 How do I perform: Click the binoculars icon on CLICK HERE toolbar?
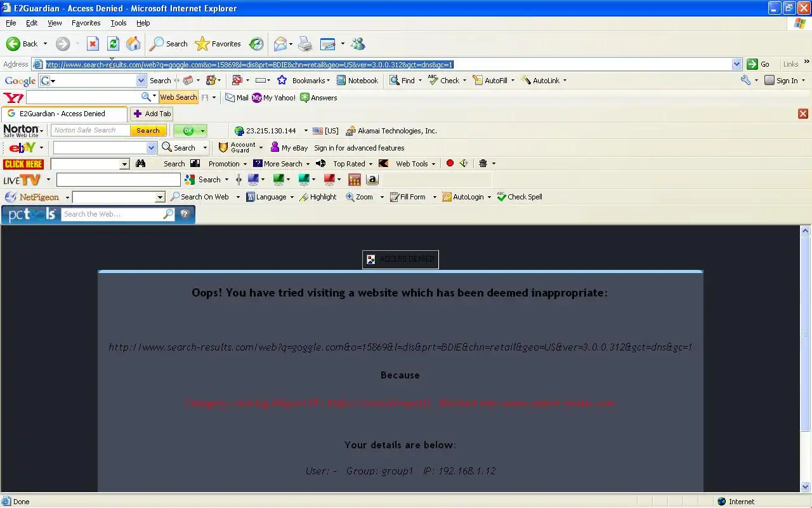140,164
